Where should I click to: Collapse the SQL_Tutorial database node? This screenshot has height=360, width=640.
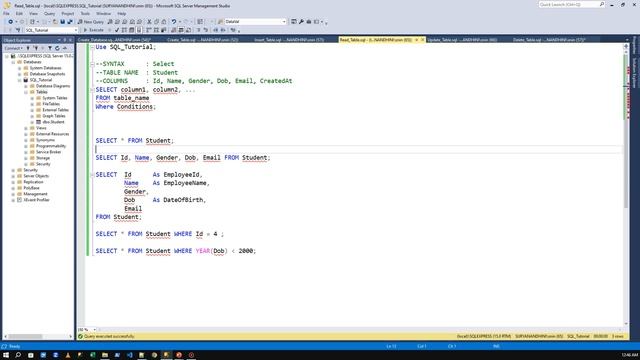20,80
